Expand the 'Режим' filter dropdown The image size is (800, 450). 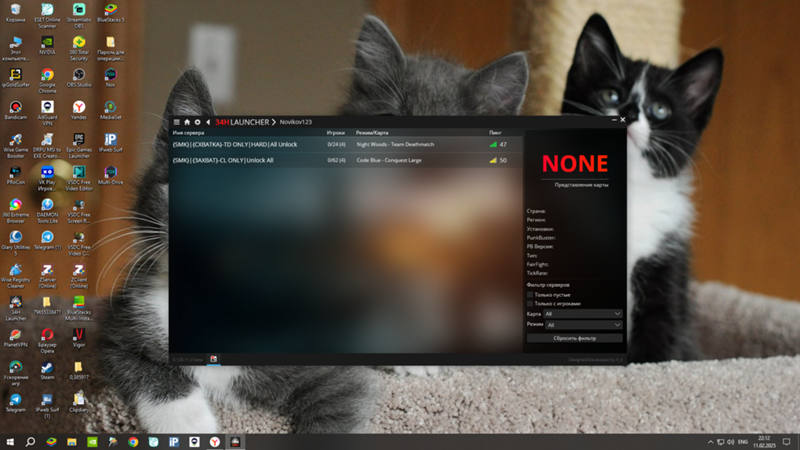[x=583, y=325]
